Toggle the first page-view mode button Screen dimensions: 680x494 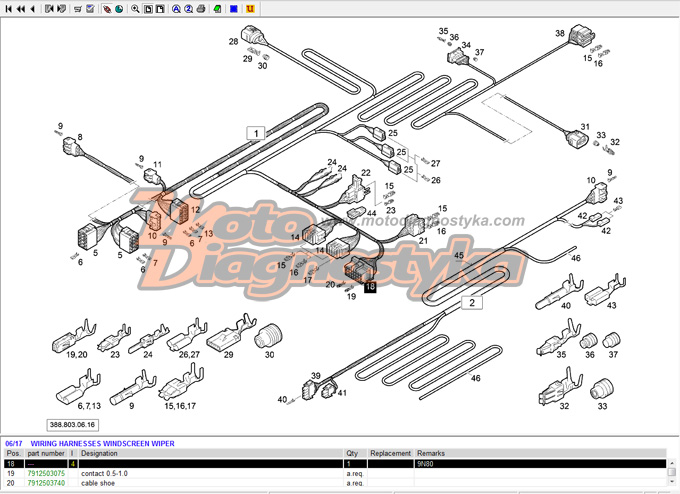(x=148, y=9)
